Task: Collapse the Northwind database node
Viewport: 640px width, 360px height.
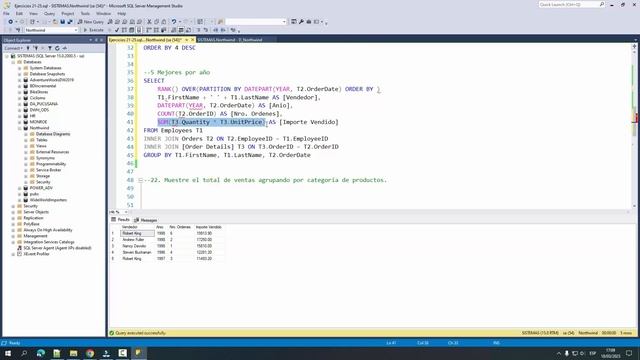Action: (x=20, y=128)
